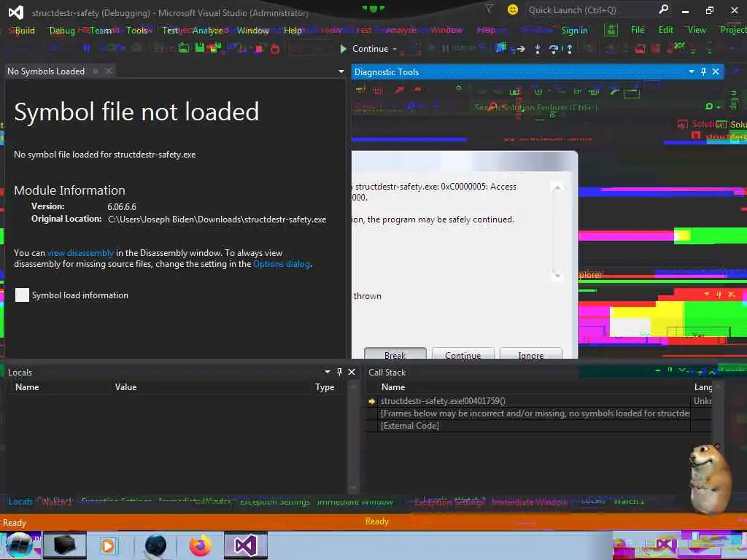Viewport: 747px width, 560px height.
Task: Click Firefox icon in taskbar
Action: (201, 545)
